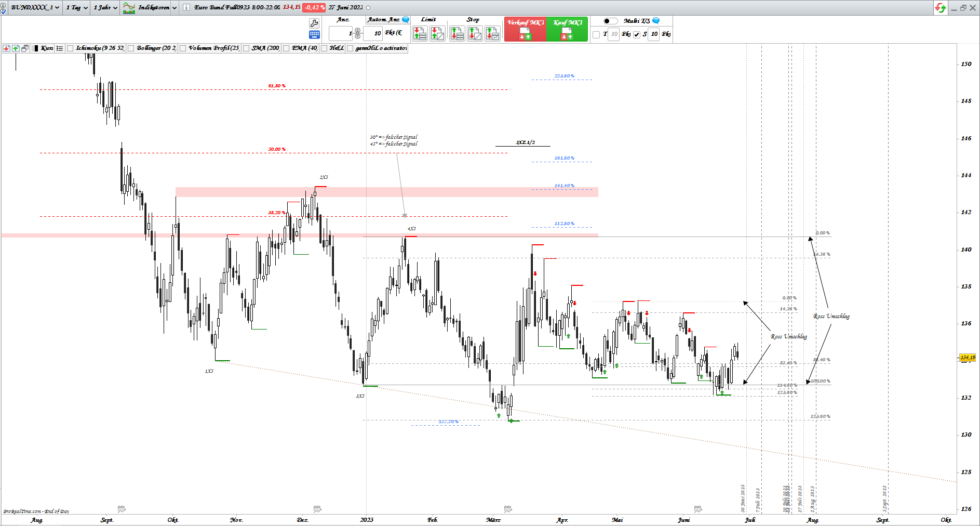Click the pin icon at top-left corner

(3, 8)
